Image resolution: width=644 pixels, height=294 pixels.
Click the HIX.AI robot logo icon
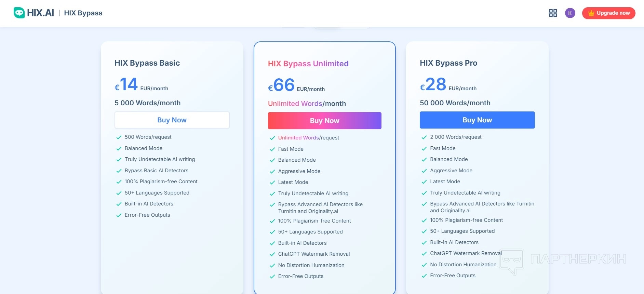tap(19, 13)
